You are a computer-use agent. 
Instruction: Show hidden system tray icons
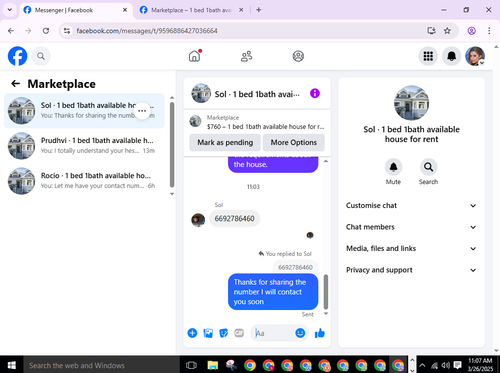click(422, 365)
